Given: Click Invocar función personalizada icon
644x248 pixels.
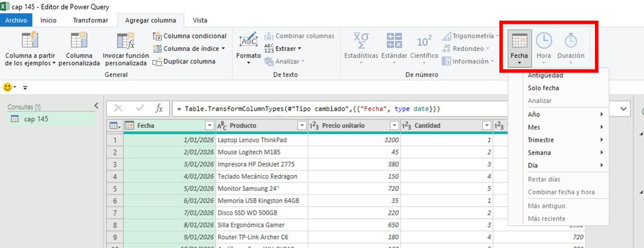Looking at the screenshot, I should click(126, 40).
